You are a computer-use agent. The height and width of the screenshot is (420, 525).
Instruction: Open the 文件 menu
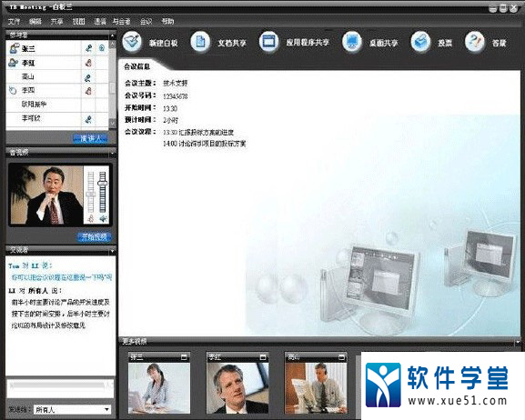pos(14,22)
